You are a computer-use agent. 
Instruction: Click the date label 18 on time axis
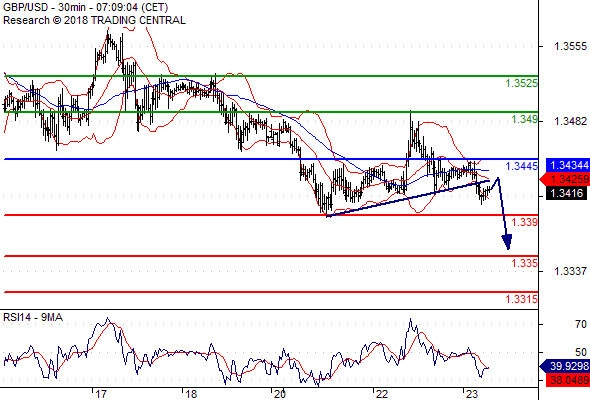tap(191, 394)
